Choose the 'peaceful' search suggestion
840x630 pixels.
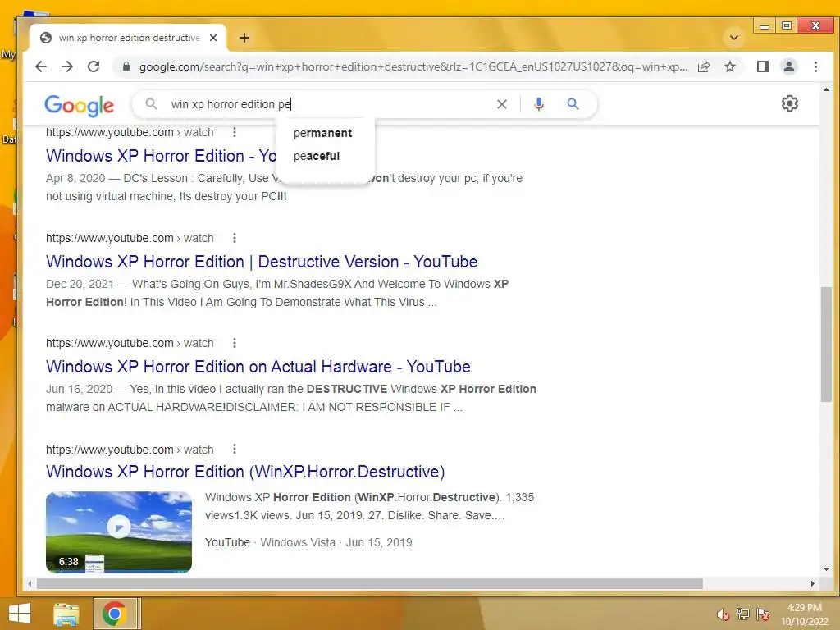pyautogui.click(x=317, y=156)
